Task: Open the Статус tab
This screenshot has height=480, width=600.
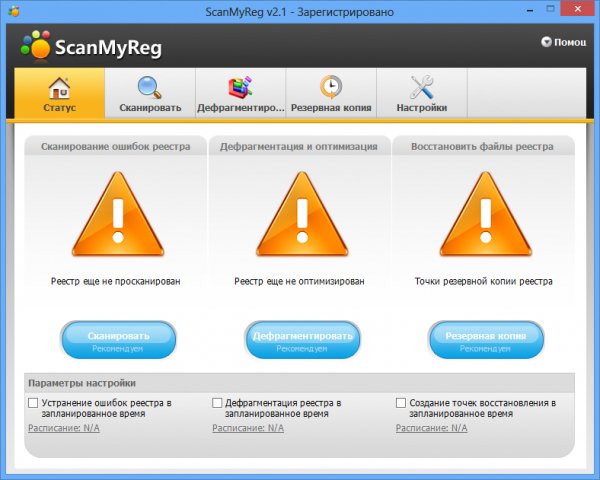Action: click(59, 93)
